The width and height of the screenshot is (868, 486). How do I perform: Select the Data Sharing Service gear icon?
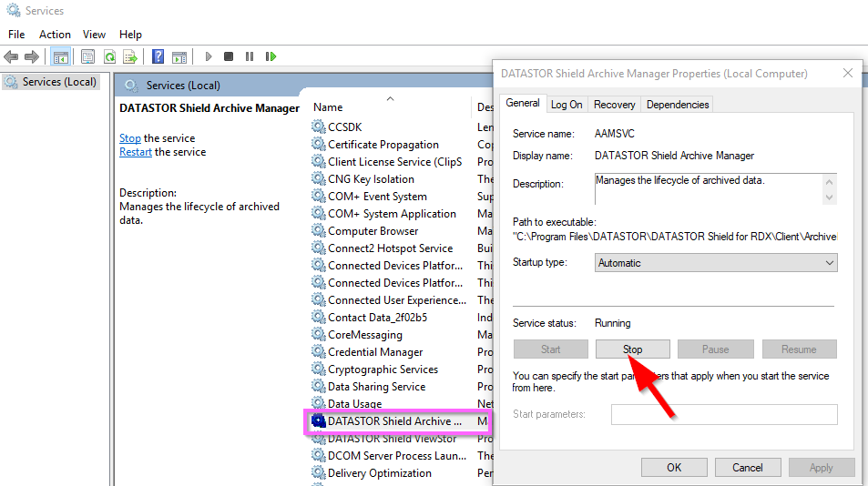click(x=318, y=386)
